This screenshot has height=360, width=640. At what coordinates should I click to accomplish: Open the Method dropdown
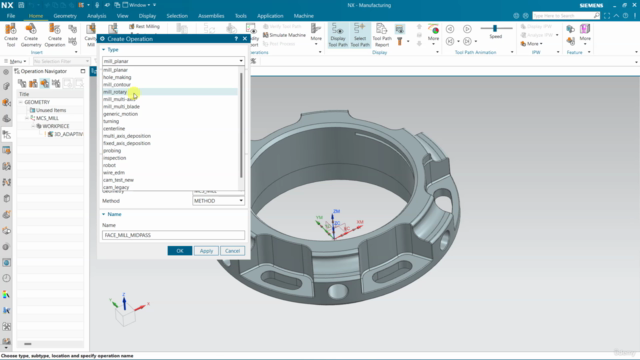tap(218, 201)
